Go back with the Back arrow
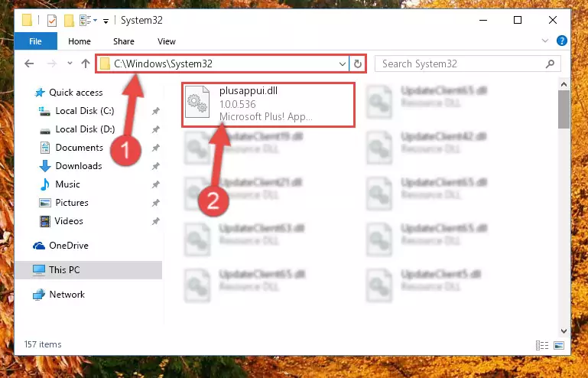The image size is (588, 378). click(29, 64)
